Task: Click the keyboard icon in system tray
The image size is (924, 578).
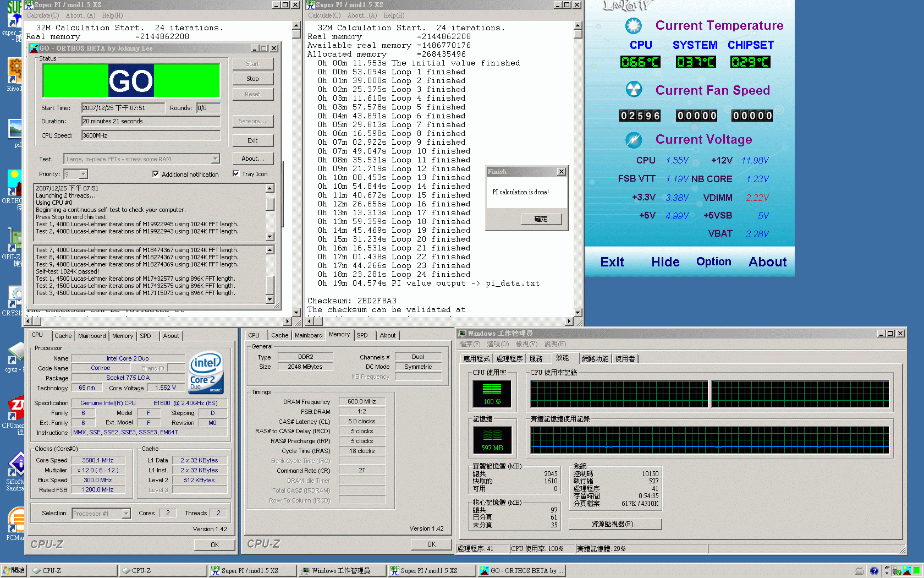Action: pyautogui.click(x=859, y=571)
